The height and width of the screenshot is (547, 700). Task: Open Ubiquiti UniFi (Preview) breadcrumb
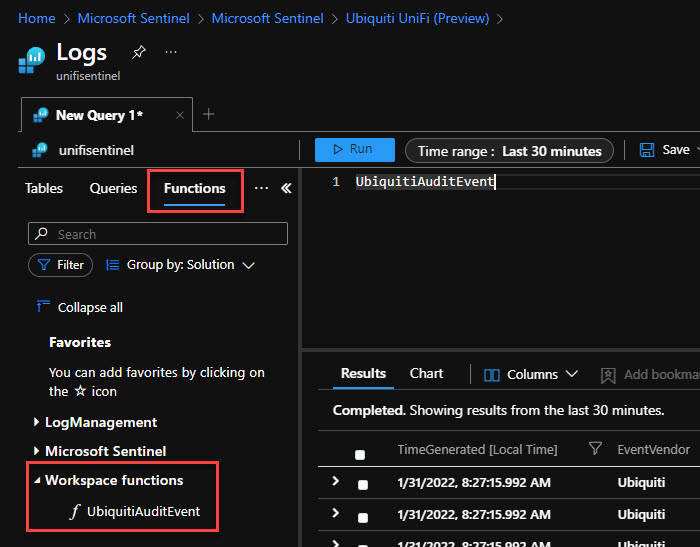pos(417,18)
